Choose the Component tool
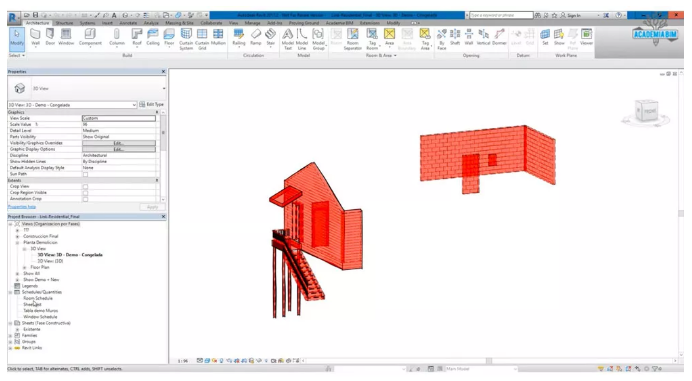 tap(90, 37)
